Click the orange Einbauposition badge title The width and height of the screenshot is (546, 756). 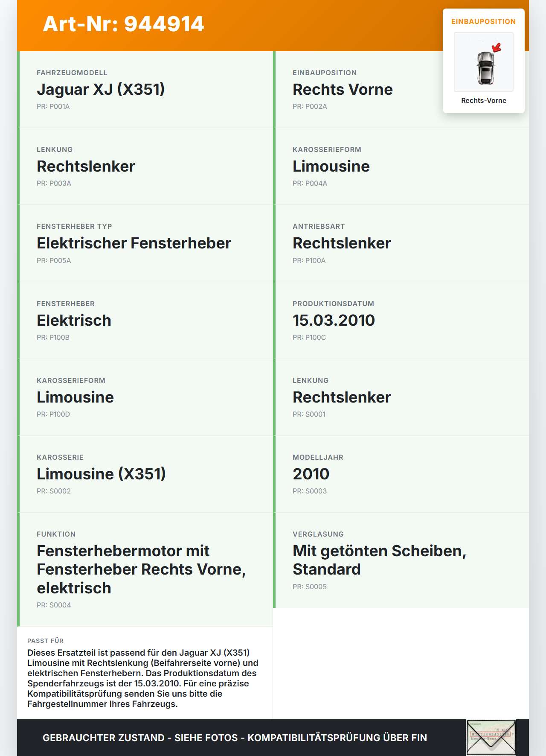[x=484, y=21]
